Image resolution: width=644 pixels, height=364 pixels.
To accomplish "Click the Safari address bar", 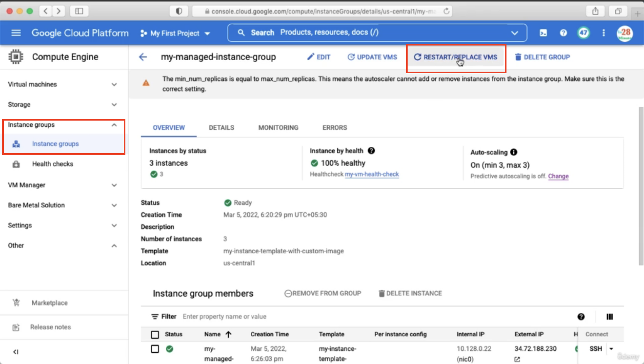I will coord(322,11).
